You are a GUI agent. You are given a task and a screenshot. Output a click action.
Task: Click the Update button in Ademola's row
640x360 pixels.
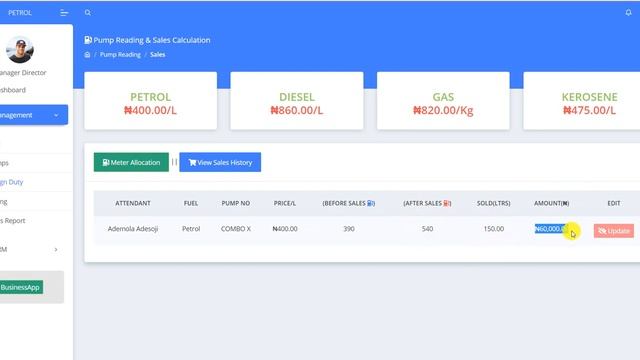[x=614, y=231]
